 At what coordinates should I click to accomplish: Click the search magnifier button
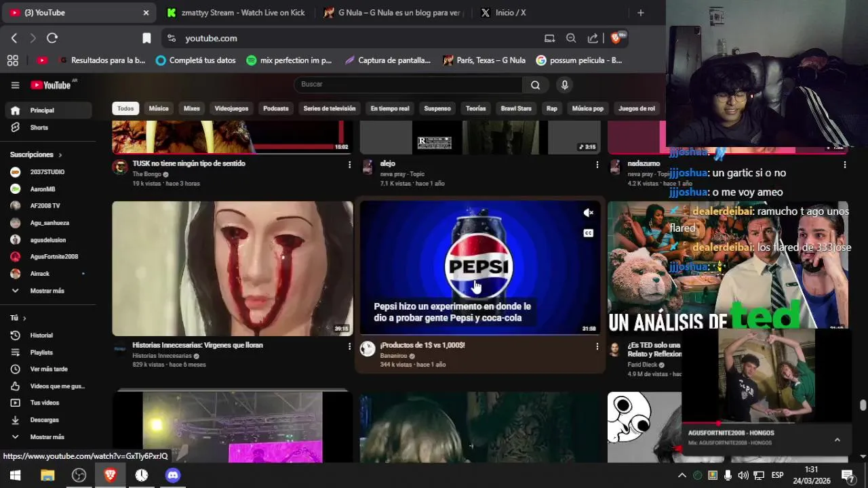[536, 85]
